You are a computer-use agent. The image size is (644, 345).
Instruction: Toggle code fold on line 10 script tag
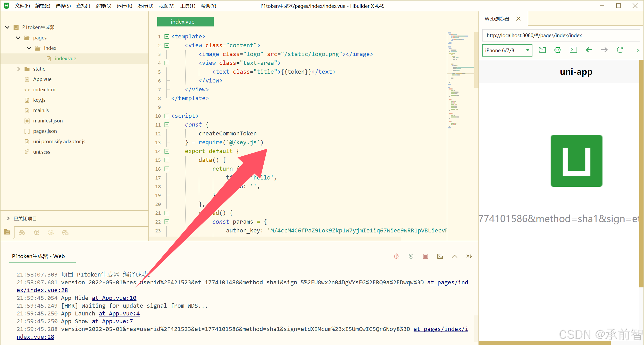point(167,116)
